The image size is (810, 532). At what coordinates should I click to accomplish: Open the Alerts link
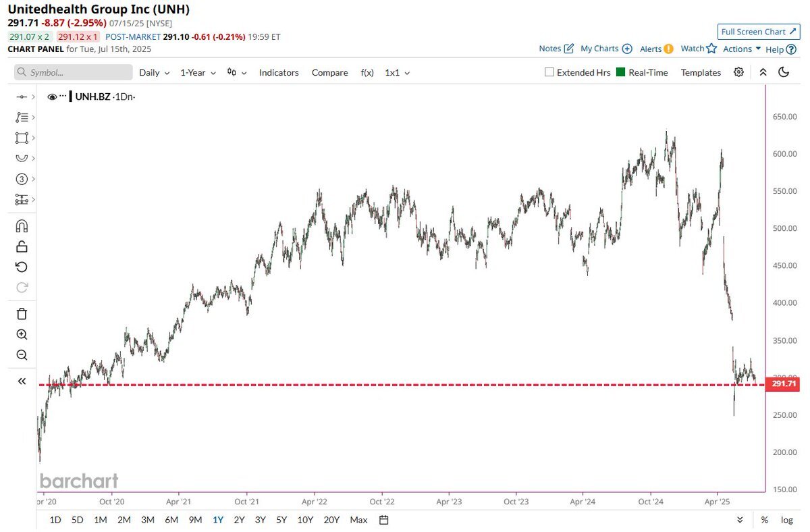651,49
